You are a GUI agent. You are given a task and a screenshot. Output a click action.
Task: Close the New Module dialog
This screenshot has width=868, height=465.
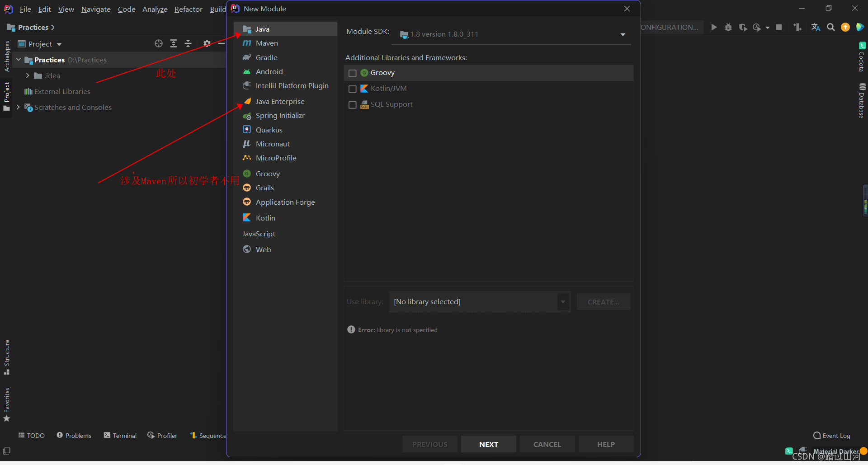627,9
